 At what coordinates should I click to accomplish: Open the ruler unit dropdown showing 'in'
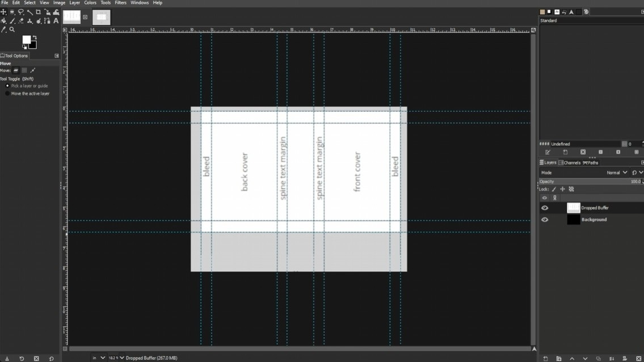[99, 358]
